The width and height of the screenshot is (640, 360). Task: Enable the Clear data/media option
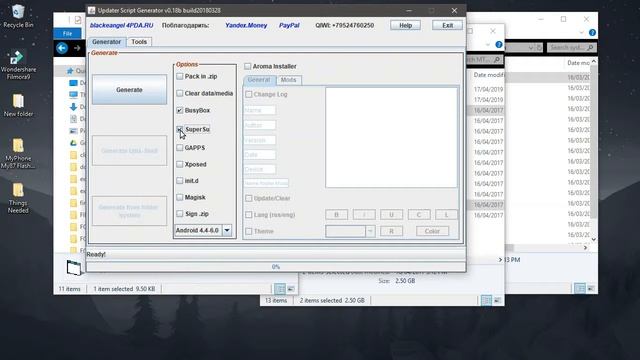coord(180,93)
